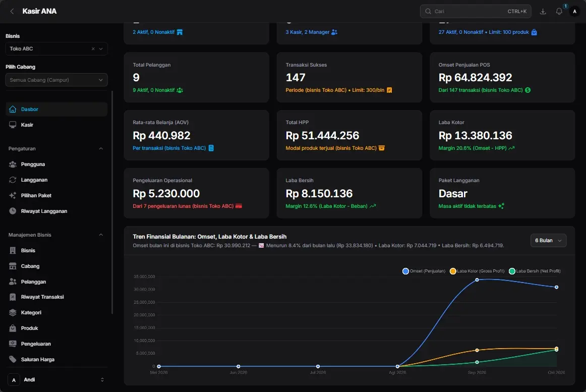The height and width of the screenshot is (392, 586).
Task: Open the user avatar A in the top bar
Action: coord(575,11)
